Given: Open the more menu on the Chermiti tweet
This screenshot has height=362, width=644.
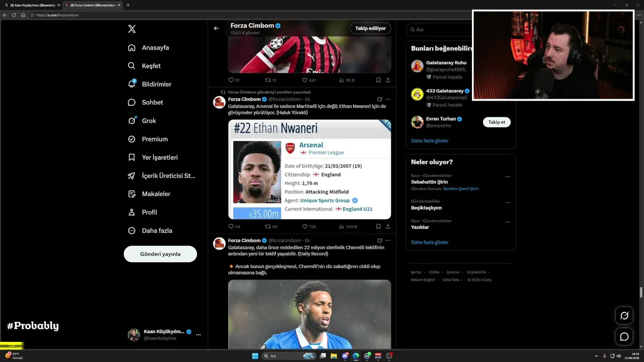Looking at the screenshot, I should click(388, 240).
